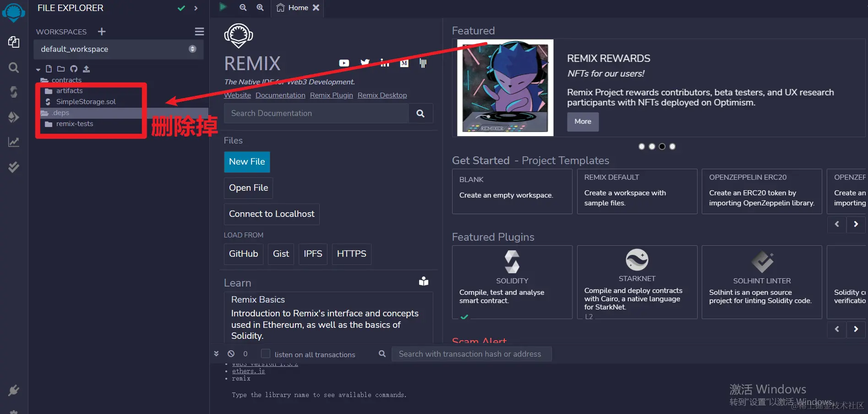868x414 pixels.
Task: Load from GitHub button
Action: [243, 254]
